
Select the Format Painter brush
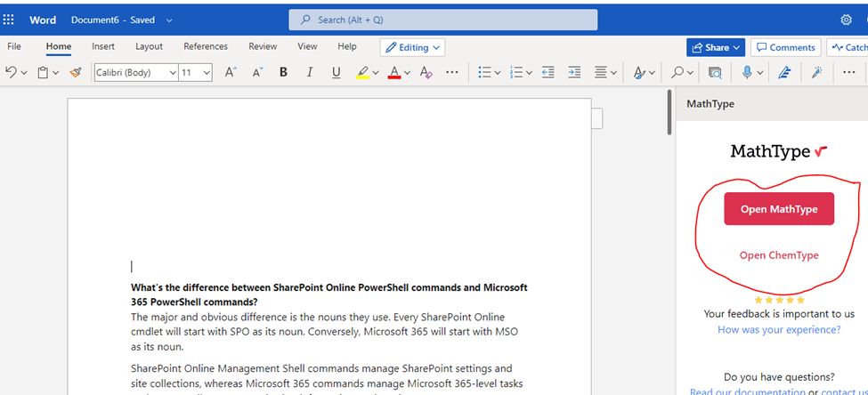[x=76, y=72]
